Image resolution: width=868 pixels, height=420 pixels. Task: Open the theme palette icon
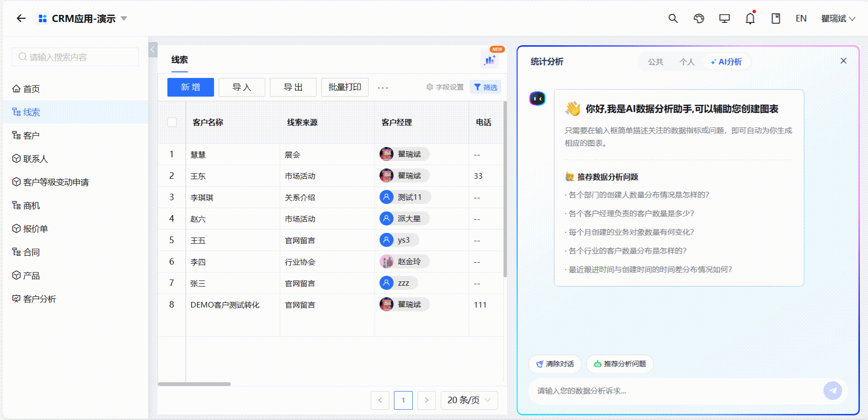click(x=698, y=19)
